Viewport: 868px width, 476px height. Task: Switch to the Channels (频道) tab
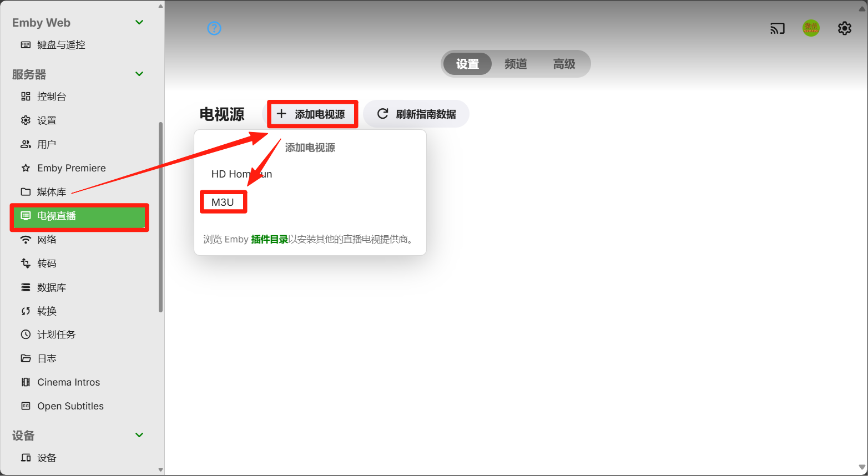[516, 64]
